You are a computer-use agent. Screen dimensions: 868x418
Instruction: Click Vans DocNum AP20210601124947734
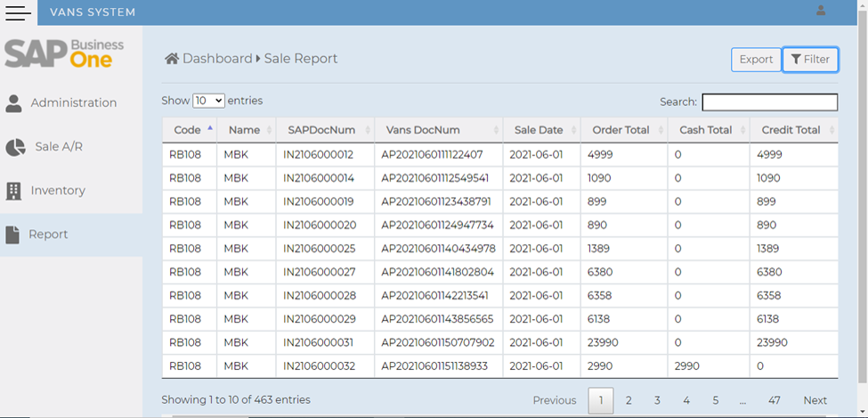tap(437, 225)
